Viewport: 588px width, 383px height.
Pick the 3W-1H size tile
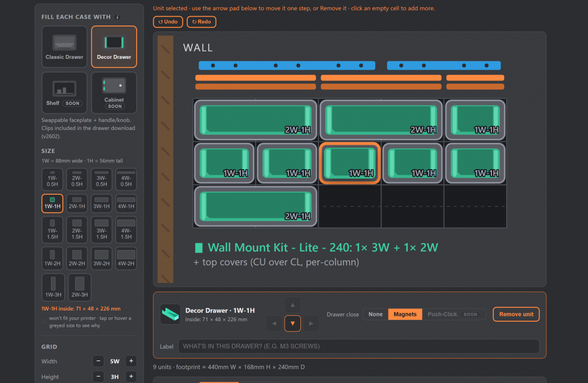101,204
